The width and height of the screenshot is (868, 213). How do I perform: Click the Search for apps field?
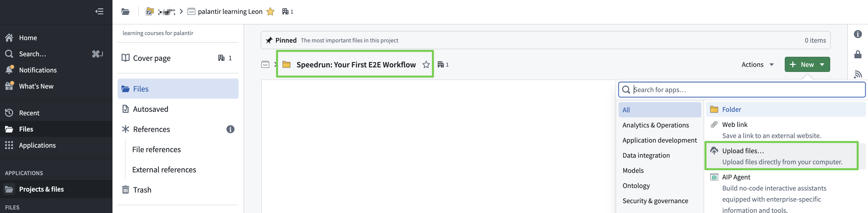coord(741,90)
